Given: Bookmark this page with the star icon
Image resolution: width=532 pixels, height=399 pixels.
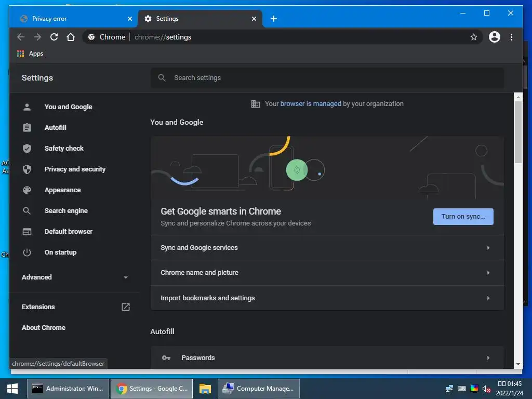Looking at the screenshot, I should 474,37.
